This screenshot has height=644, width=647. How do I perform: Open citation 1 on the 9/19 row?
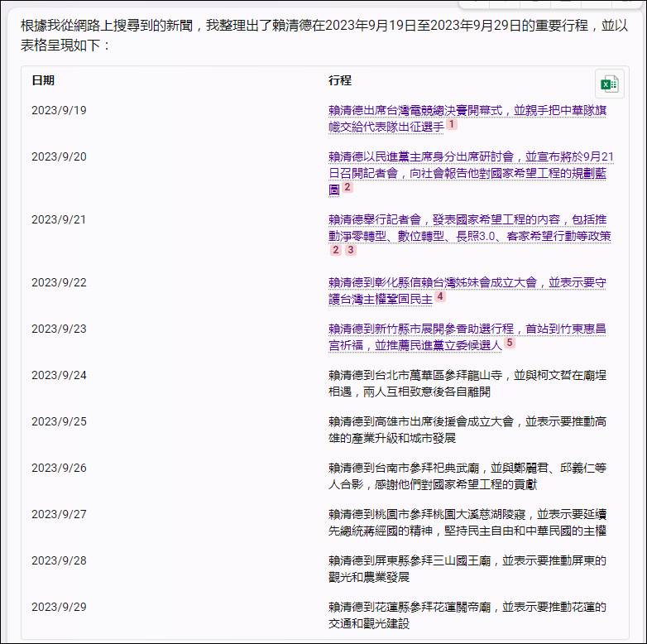click(452, 124)
